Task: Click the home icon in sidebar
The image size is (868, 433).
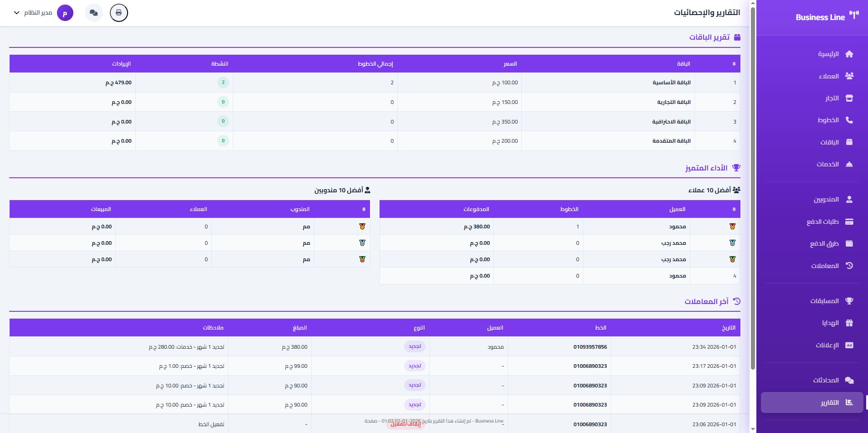Action: tap(849, 54)
